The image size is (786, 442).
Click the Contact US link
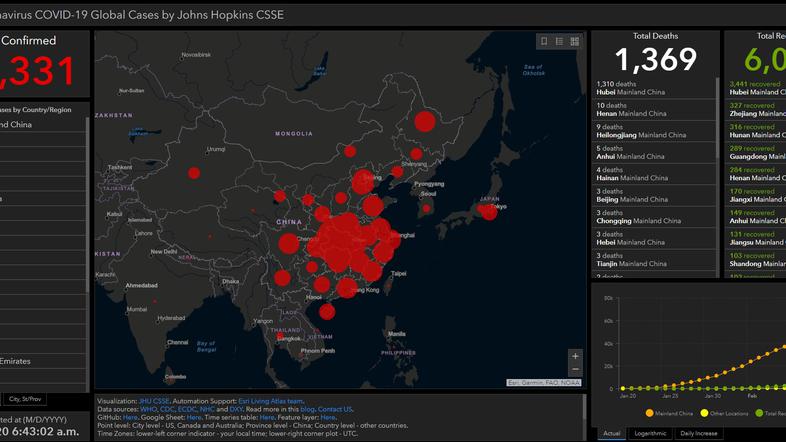click(335, 409)
